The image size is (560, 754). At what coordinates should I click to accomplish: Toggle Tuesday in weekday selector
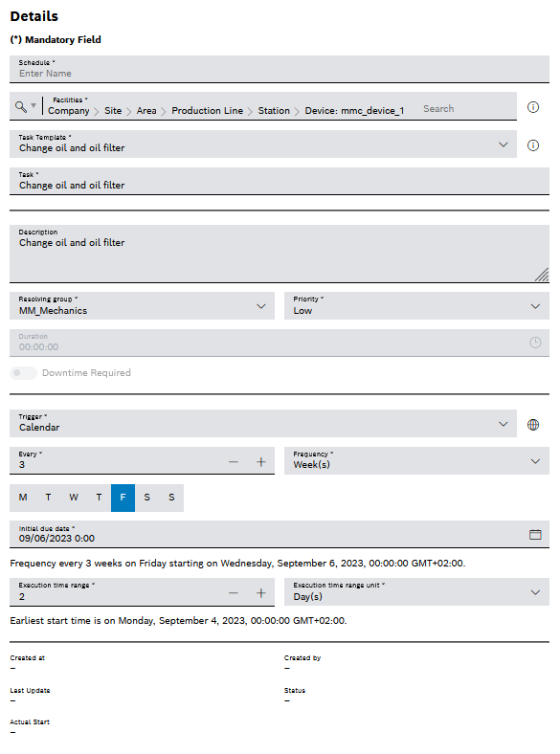pos(48,498)
